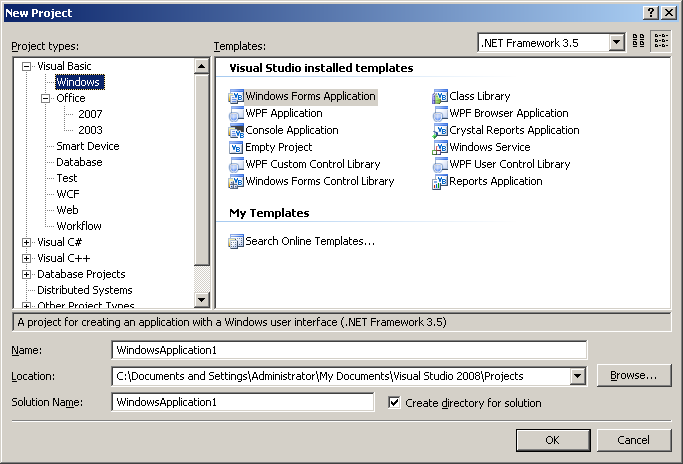Screen dimensions: 683x464
Task: Select Office 2007 project type
Action: click(90, 114)
